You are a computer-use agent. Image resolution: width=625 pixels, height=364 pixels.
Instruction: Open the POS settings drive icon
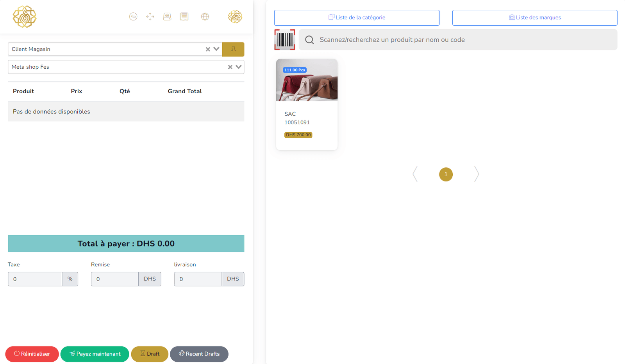click(x=167, y=16)
